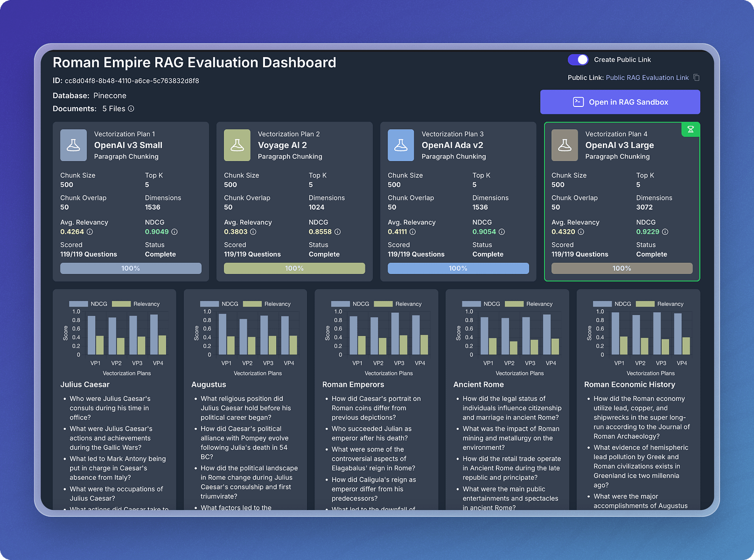Image resolution: width=754 pixels, height=560 pixels.
Task: Click the green trophy badge on Vectorization Plan 4
Action: (x=691, y=130)
